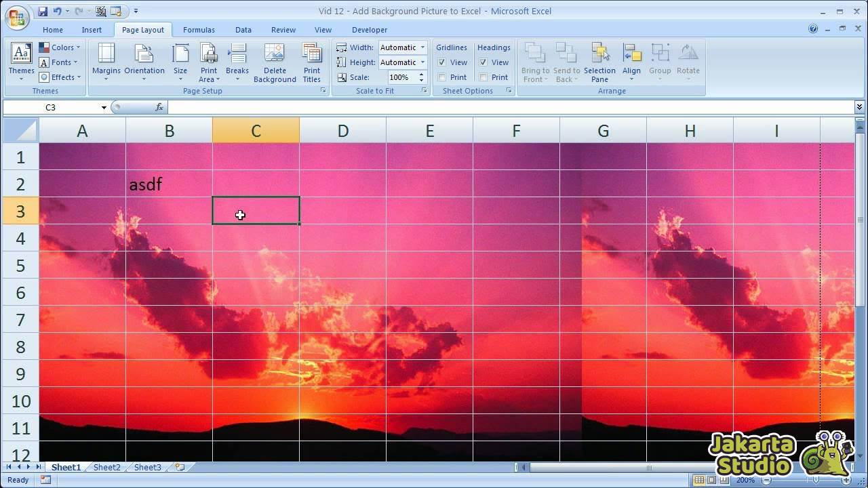The width and height of the screenshot is (868, 488).
Task: Click the theme Fonts button
Action: tap(60, 62)
